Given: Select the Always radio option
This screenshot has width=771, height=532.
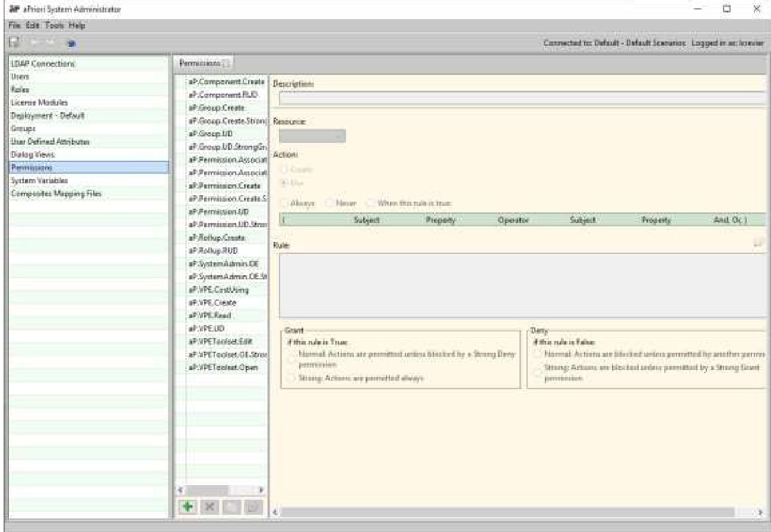Looking at the screenshot, I should point(285,203).
